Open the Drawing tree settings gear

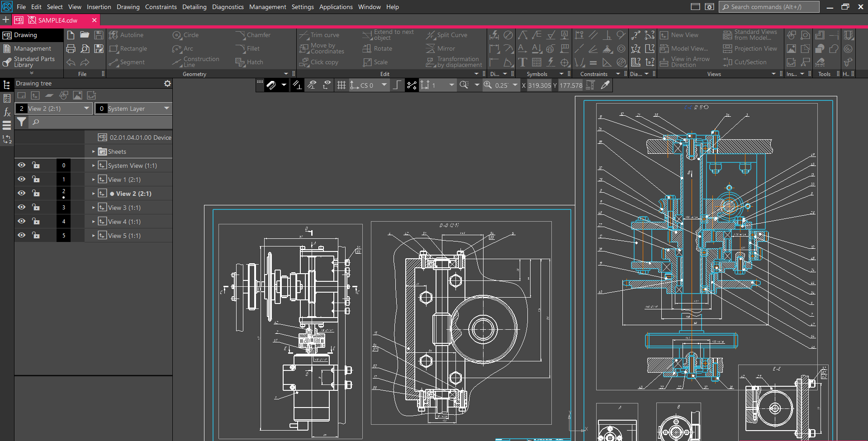click(x=167, y=84)
